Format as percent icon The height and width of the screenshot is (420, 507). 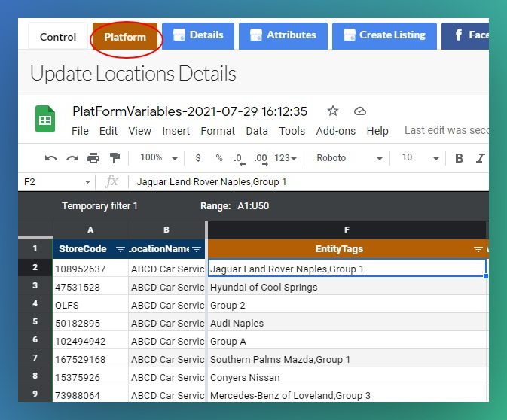tap(219, 157)
